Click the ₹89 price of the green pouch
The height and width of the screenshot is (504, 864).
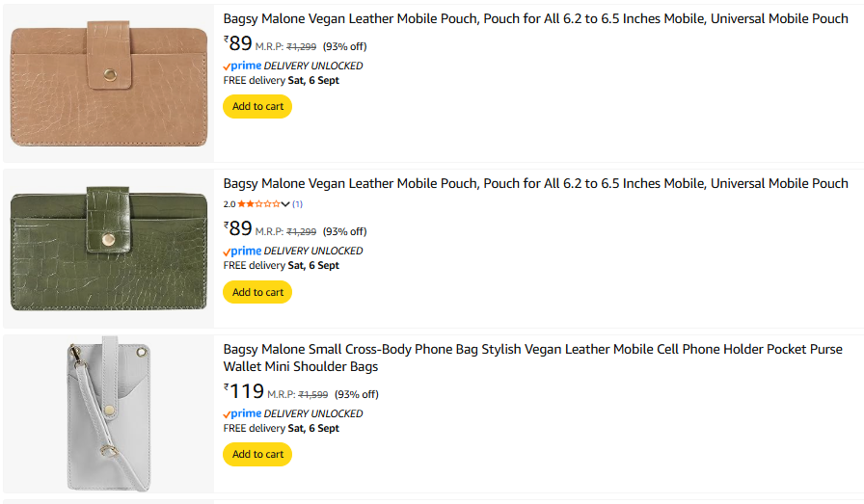pos(237,228)
